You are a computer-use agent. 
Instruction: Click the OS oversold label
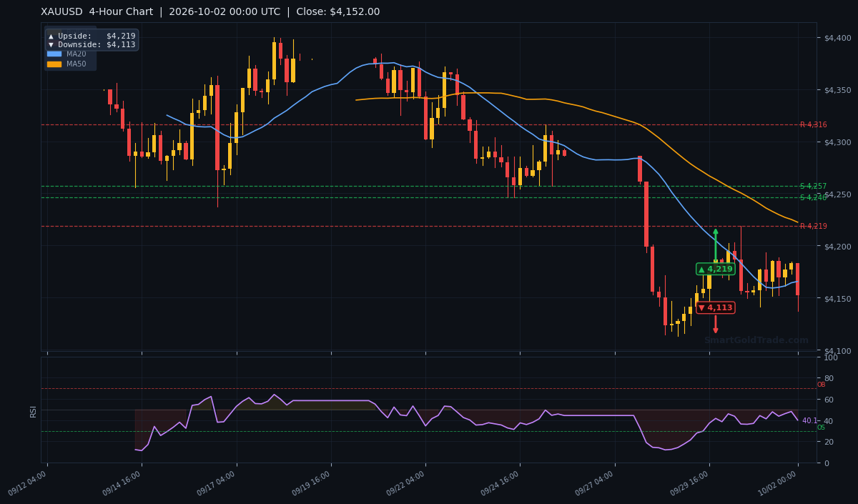pos(821,428)
